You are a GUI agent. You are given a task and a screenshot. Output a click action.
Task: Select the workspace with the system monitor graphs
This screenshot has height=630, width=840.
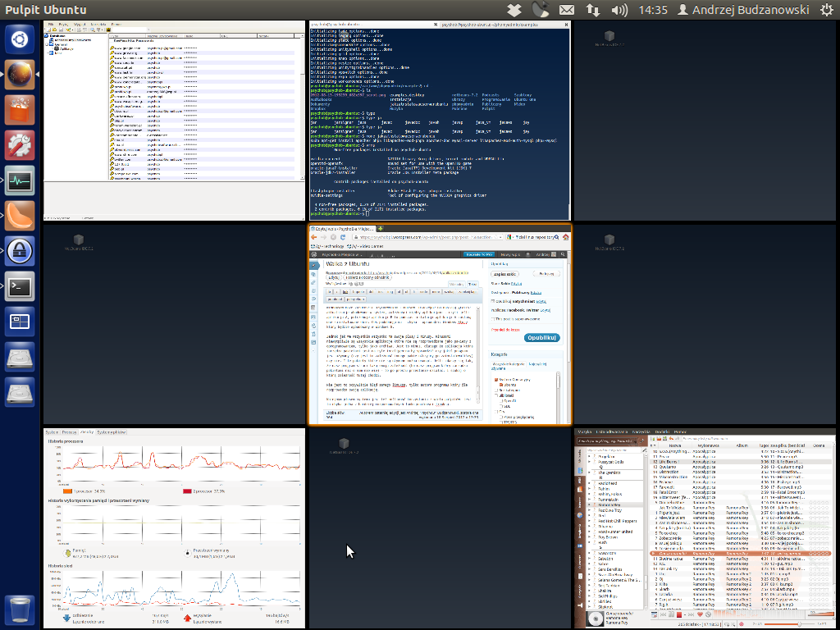174,527
